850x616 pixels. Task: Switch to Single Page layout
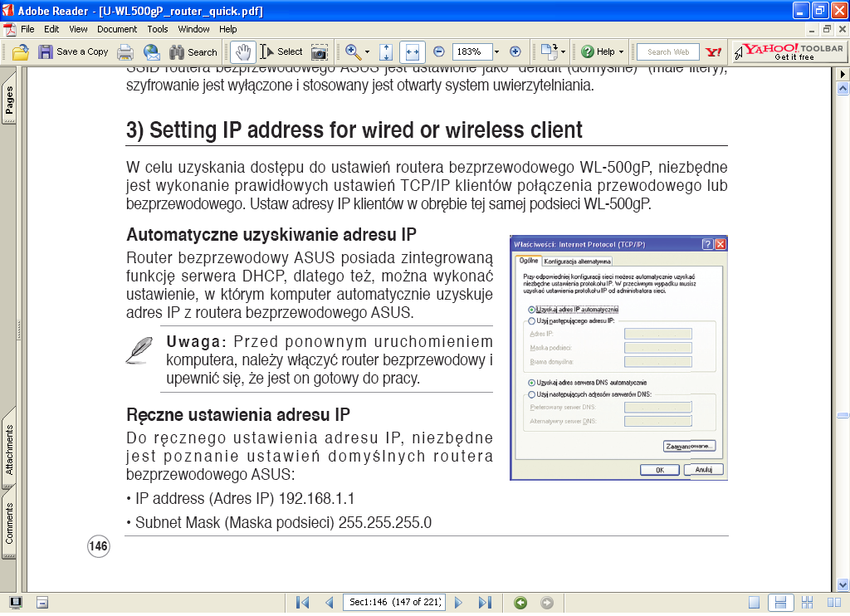click(754, 603)
